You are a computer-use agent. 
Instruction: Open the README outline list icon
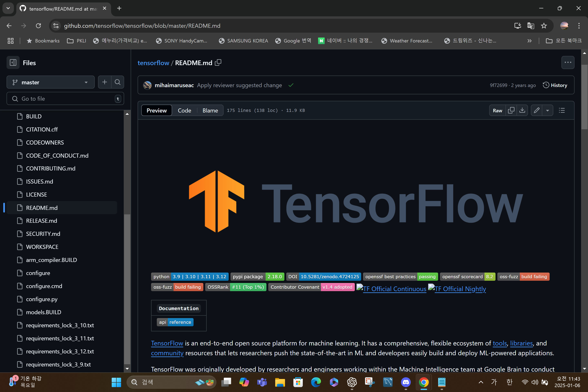pos(562,110)
